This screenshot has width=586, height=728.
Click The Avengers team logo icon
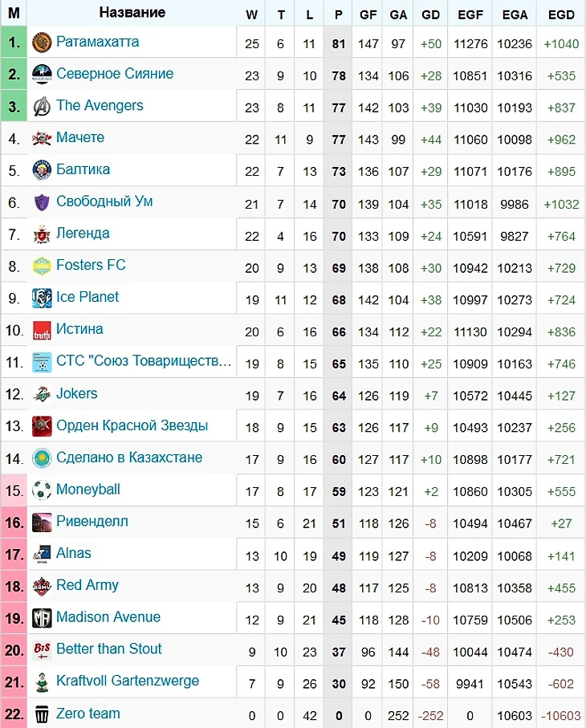coord(42,106)
